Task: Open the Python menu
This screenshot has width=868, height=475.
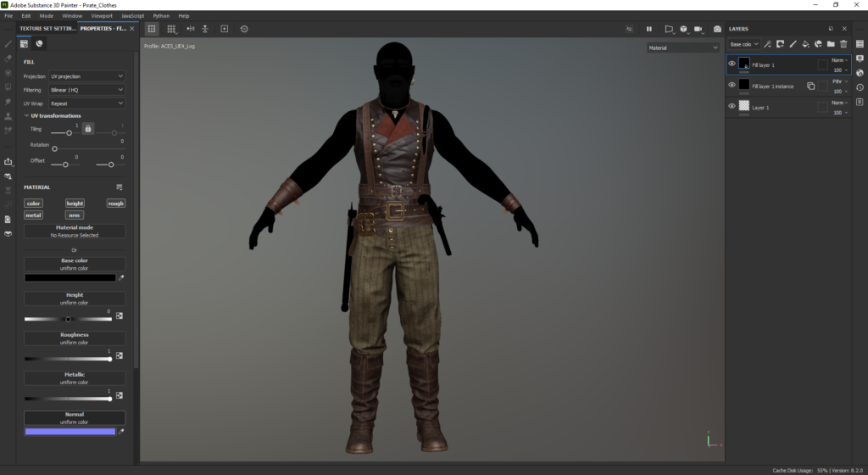Action: pyautogui.click(x=161, y=15)
